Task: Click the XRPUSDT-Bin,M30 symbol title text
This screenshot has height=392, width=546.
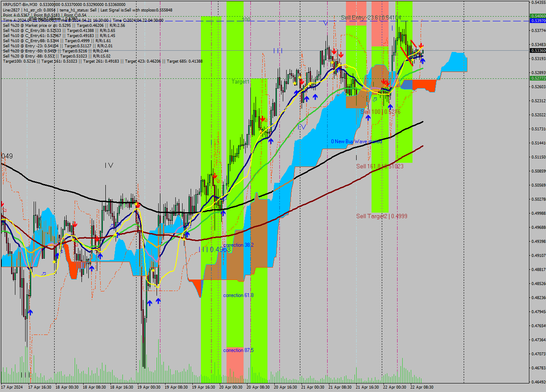Action: 19,5
